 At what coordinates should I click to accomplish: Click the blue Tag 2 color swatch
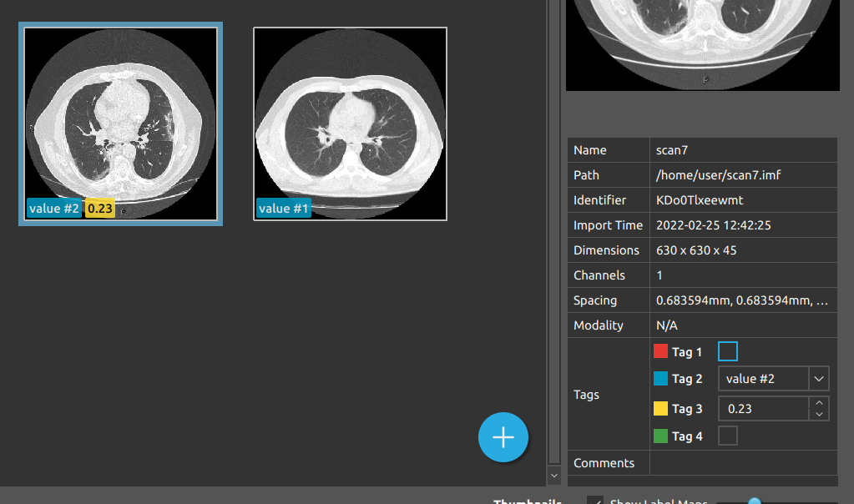tap(660, 378)
